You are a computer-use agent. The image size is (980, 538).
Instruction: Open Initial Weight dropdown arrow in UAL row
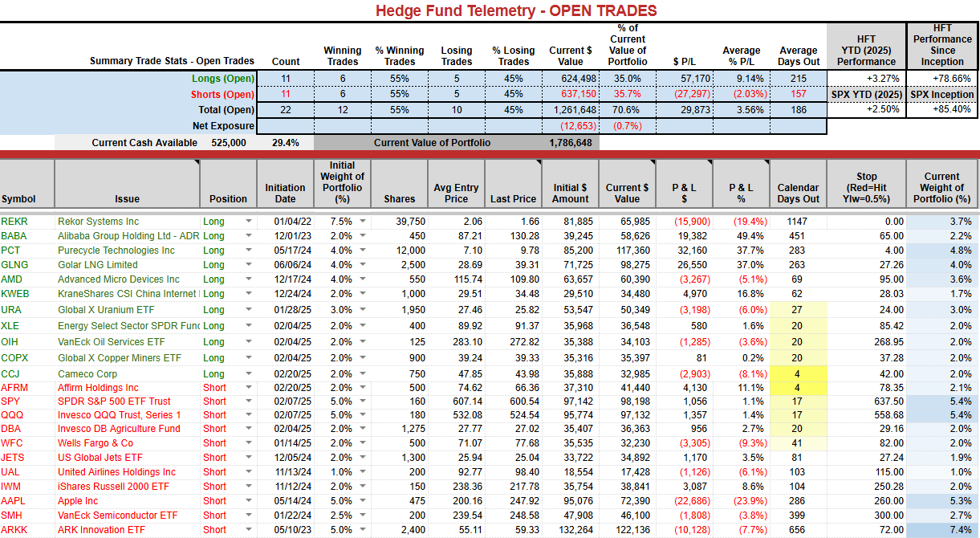pos(364,472)
